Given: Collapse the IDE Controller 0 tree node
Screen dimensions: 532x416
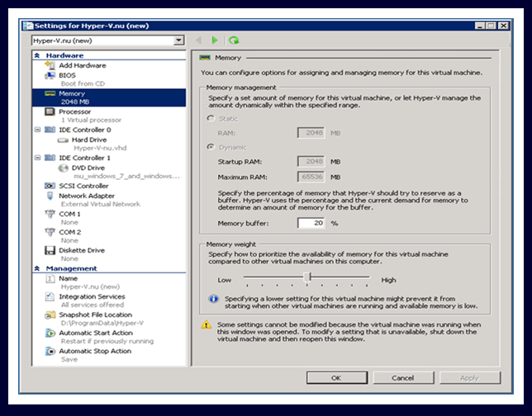Looking at the screenshot, I should [x=38, y=130].
